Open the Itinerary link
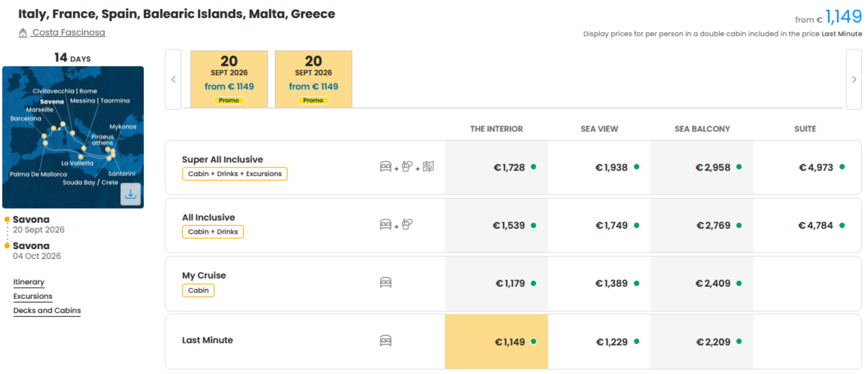Viewport: 868px width, 374px height. [x=29, y=282]
